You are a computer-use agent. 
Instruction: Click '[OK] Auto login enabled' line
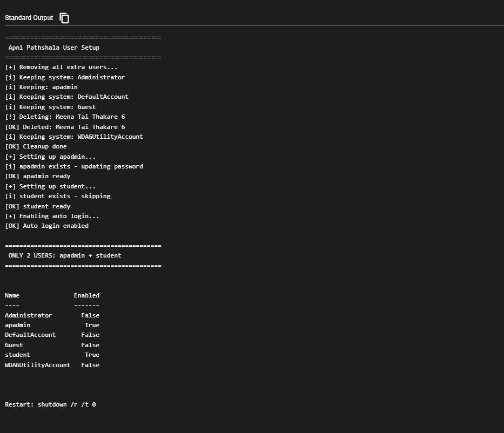pyautogui.click(x=46, y=226)
